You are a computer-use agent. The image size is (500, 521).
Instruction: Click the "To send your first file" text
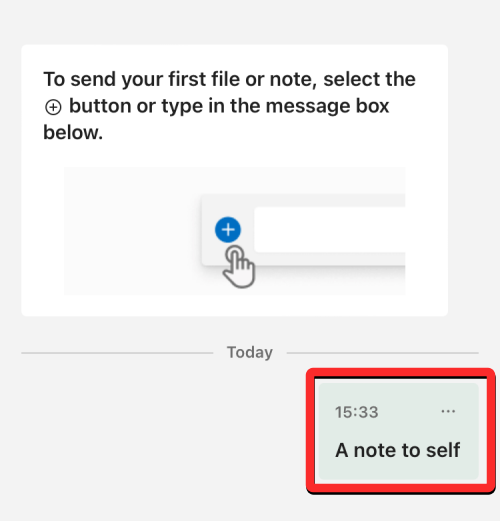(x=141, y=79)
